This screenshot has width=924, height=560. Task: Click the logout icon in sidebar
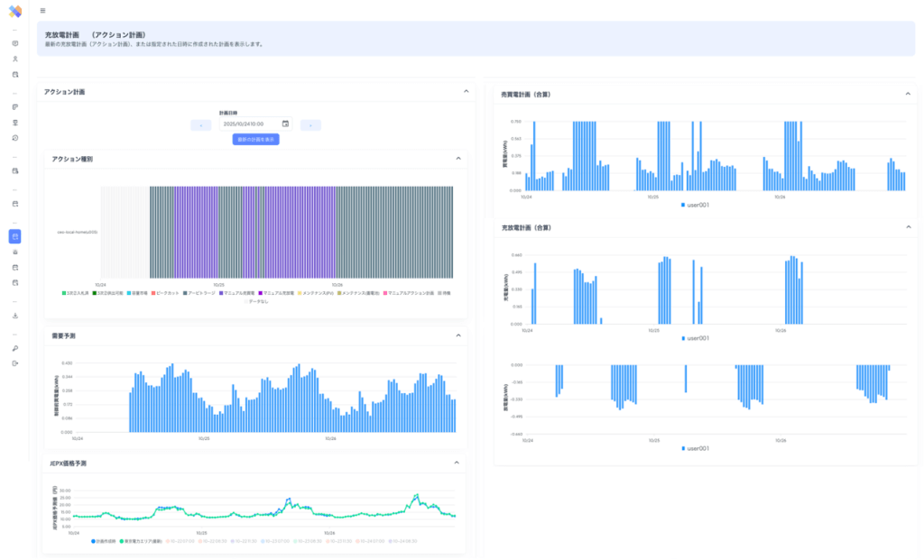[x=15, y=363]
